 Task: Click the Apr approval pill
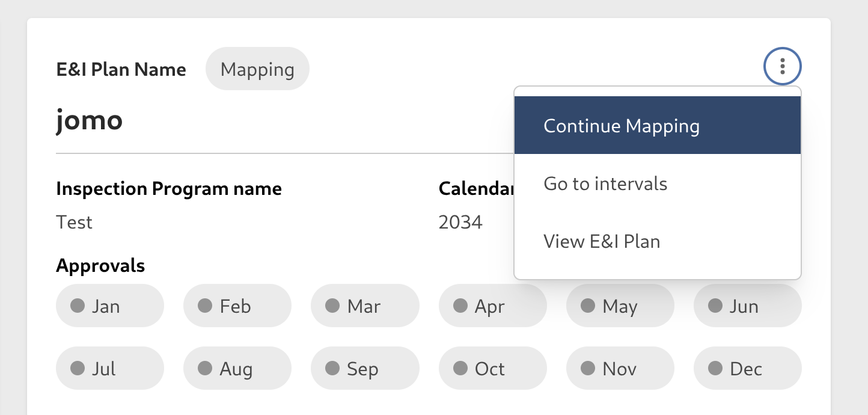pyautogui.click(x=492, y=306)
